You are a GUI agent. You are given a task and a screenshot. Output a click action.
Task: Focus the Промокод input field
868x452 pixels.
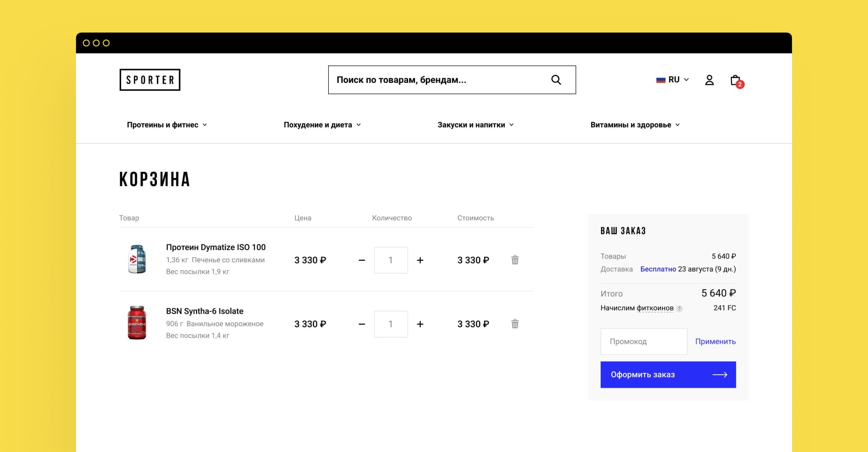pyautogui.click(x=643, y=341)
